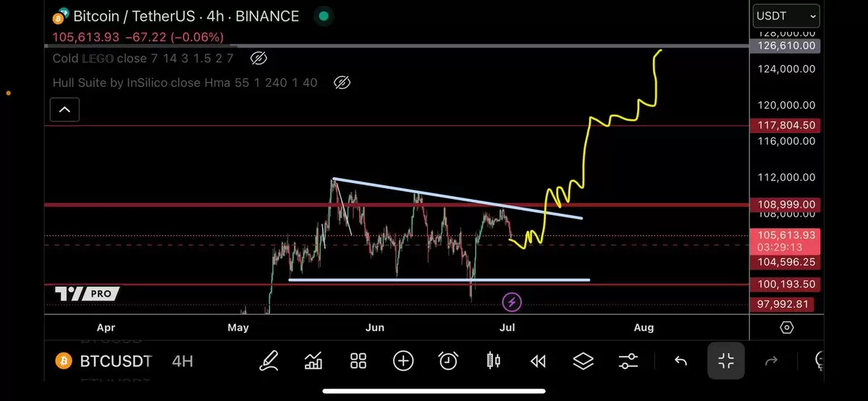Select the drawing pen tool
This screenshot has width=868, height=401.
[x=269, y=361]
